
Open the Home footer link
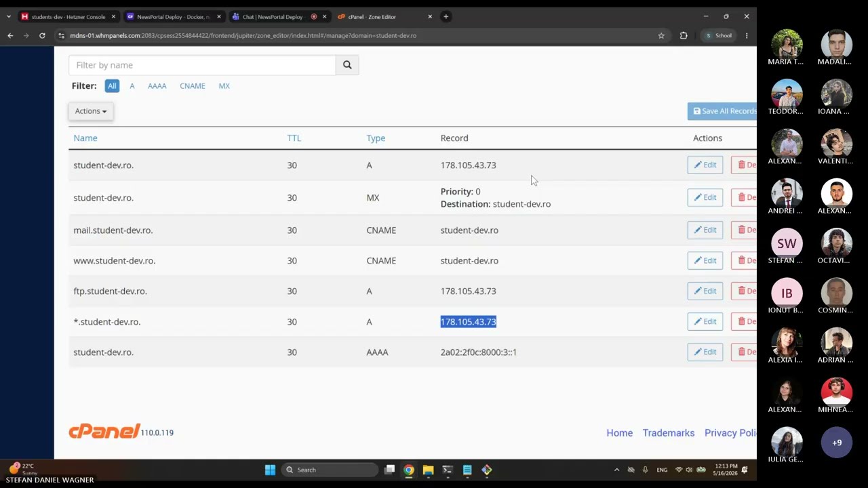coord(619,433)
